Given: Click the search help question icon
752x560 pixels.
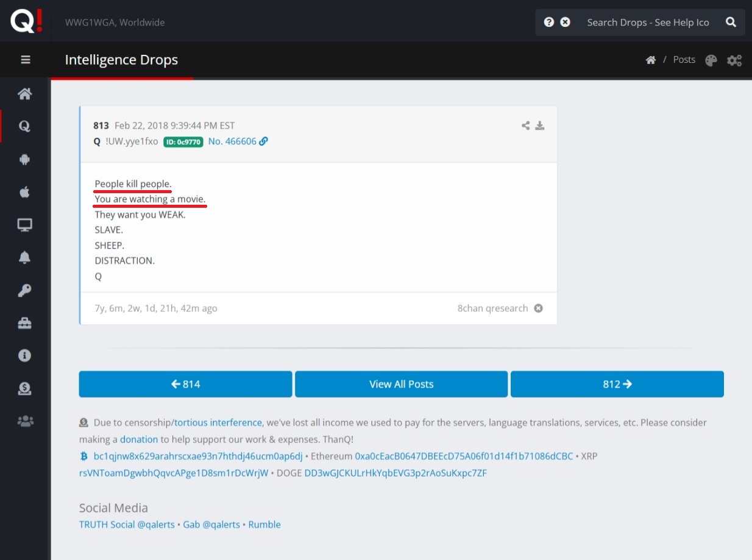Looking at the screenshot, I should point(549,22).
